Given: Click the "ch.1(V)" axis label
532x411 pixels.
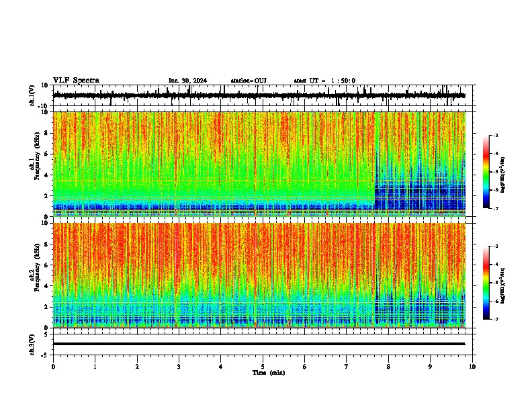Looking at the screenshot, I should click(x=32, y=95).
